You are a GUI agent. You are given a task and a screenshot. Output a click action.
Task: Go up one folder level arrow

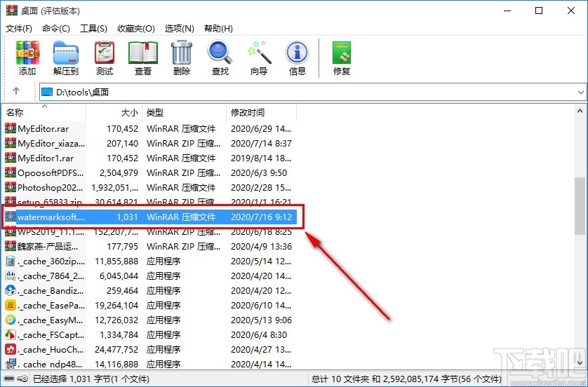tap(15, 90)
